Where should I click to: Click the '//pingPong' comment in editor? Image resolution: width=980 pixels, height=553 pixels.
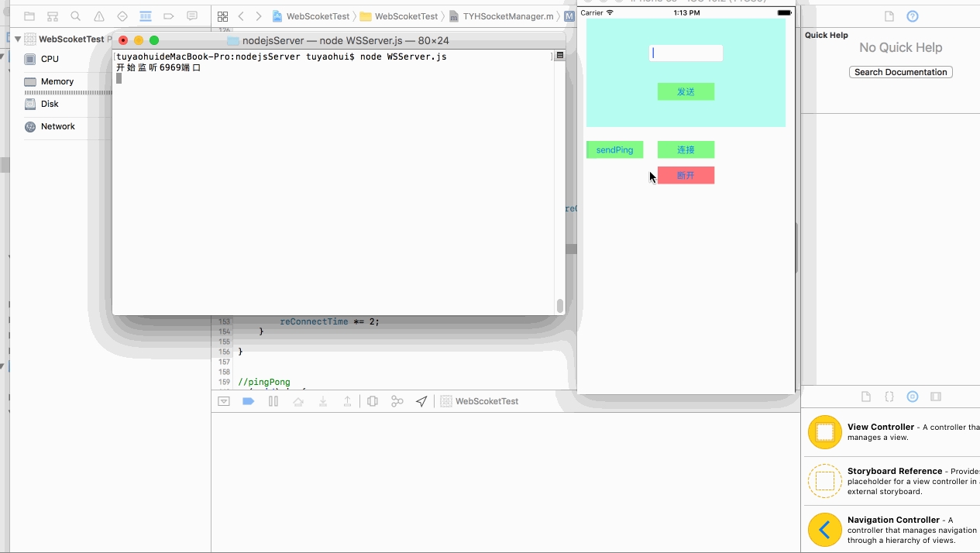coord(264,382)
